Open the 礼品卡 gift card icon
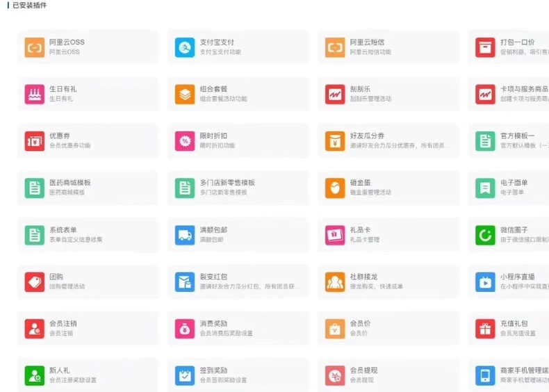 click(x=335, y=235)
